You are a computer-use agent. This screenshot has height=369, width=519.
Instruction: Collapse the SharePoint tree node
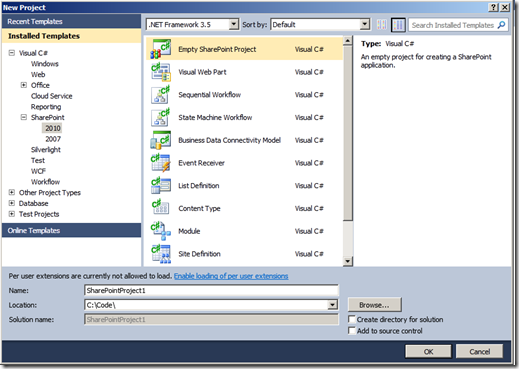click(x=24, y=117)
